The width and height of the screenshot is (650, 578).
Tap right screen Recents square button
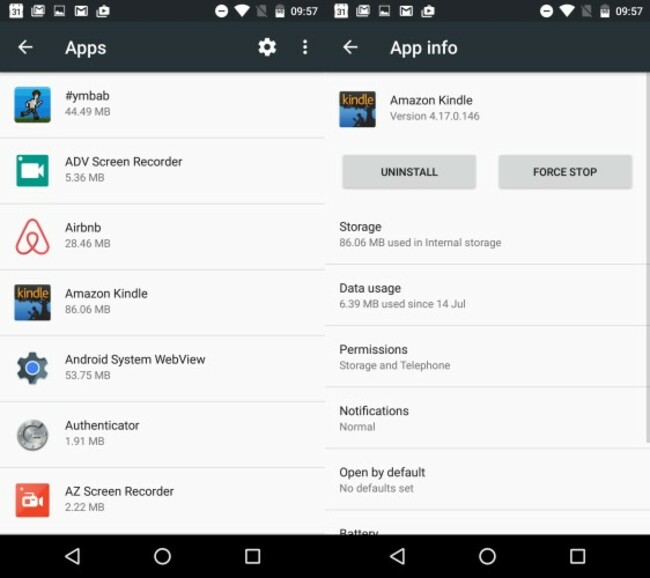coord(577,556)
